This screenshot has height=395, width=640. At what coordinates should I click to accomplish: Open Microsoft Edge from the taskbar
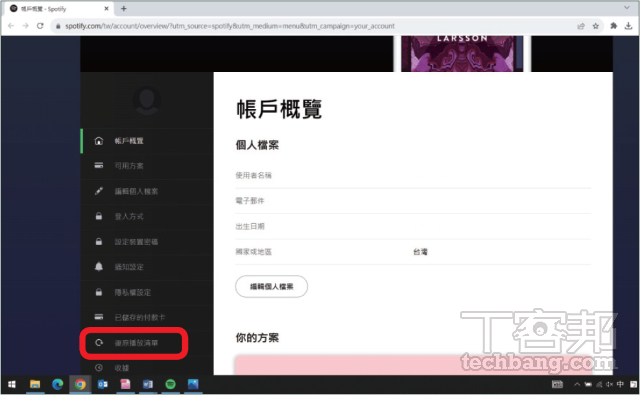[58, 384]
